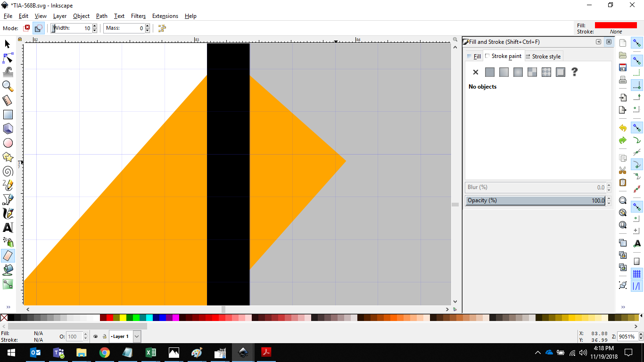This screenshot has height=362, width=644.
Task: Click the eraser break-apart option icon
Action: coord(162,28)
